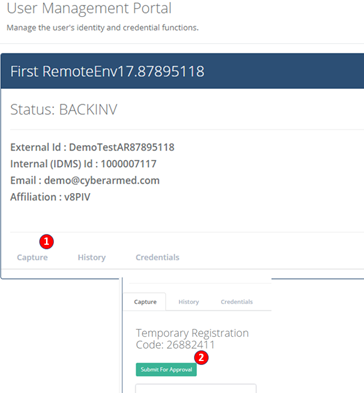This screenshot has width=364, height=393.
Task: Click the Temporary Registration Code 26882411 text
Action: point(192,339)
